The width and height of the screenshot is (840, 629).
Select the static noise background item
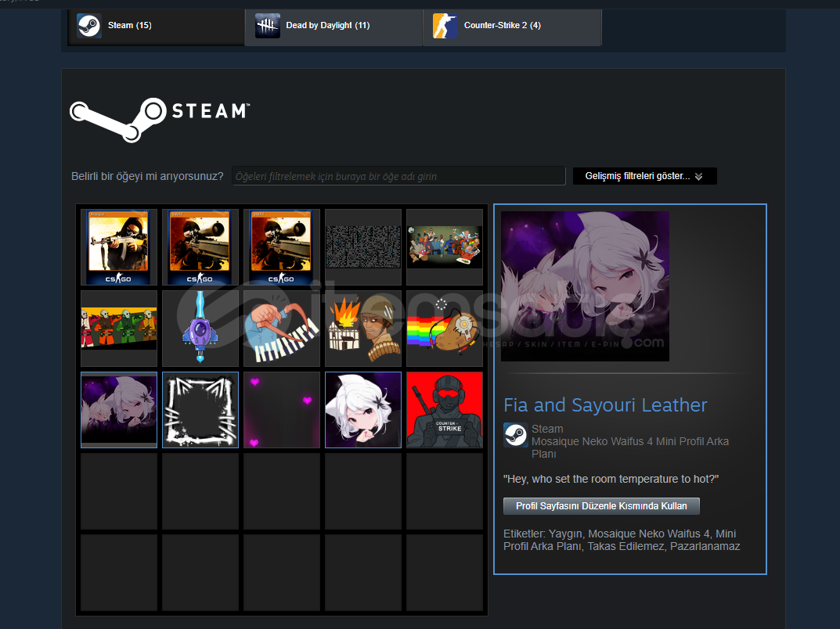click(363, 247)
